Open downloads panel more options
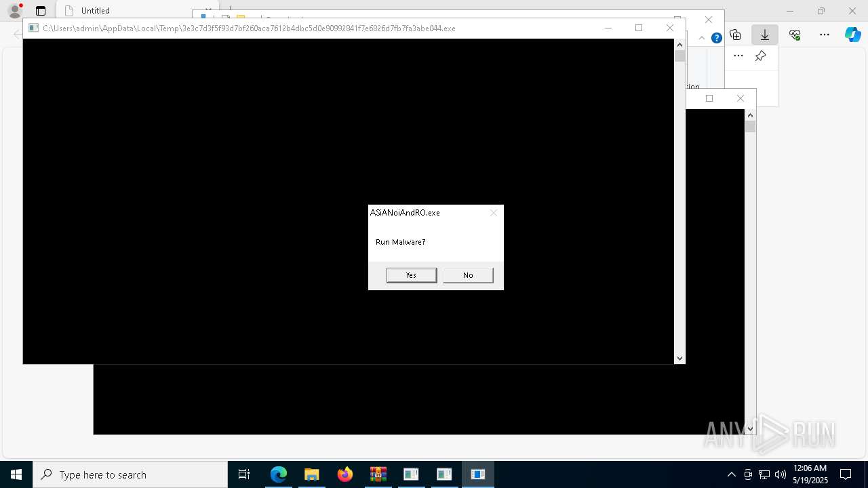This screenshot has width=868, height=488. pyautogui.click(x=738, y=56)
